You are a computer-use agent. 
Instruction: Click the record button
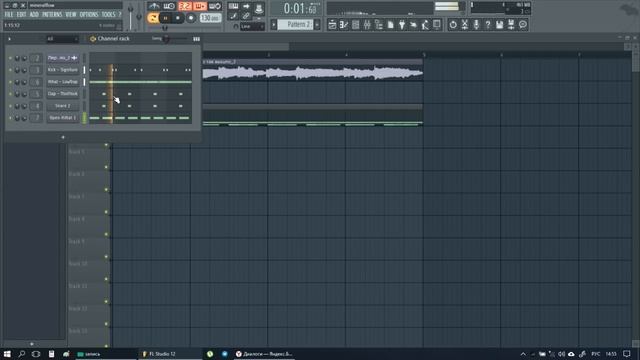pos(191,18)
